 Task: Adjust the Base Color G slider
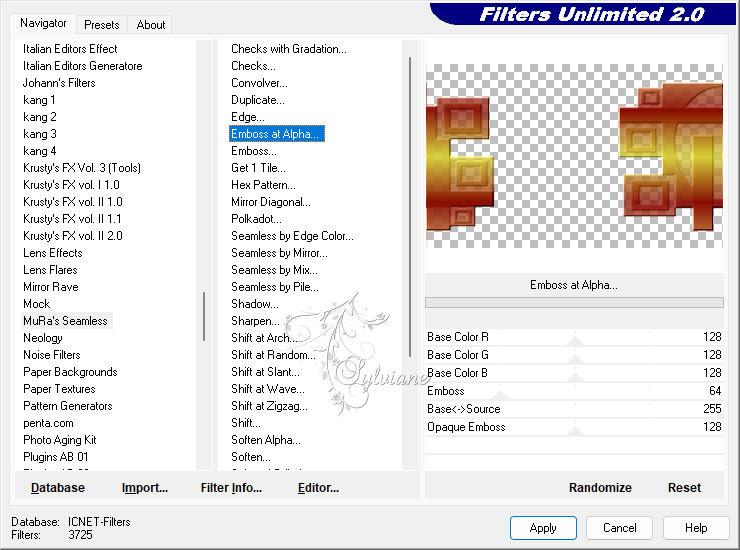(x=574, y=355)
